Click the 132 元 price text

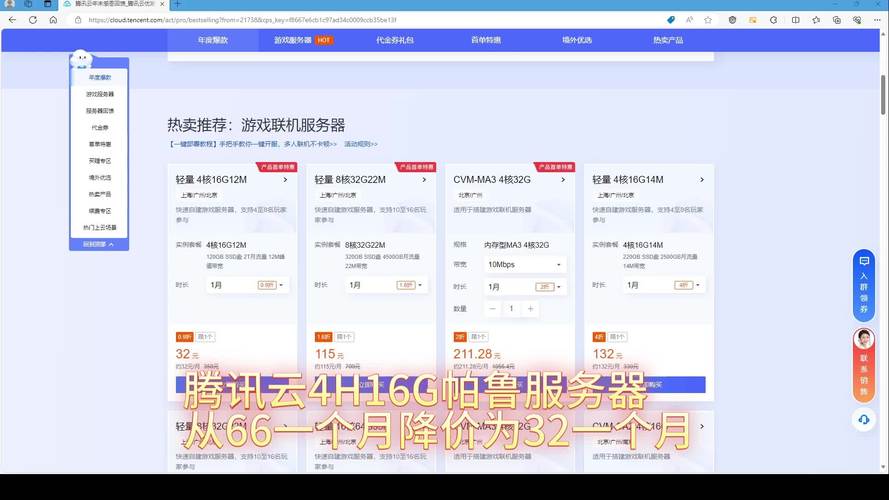(607, 354)
